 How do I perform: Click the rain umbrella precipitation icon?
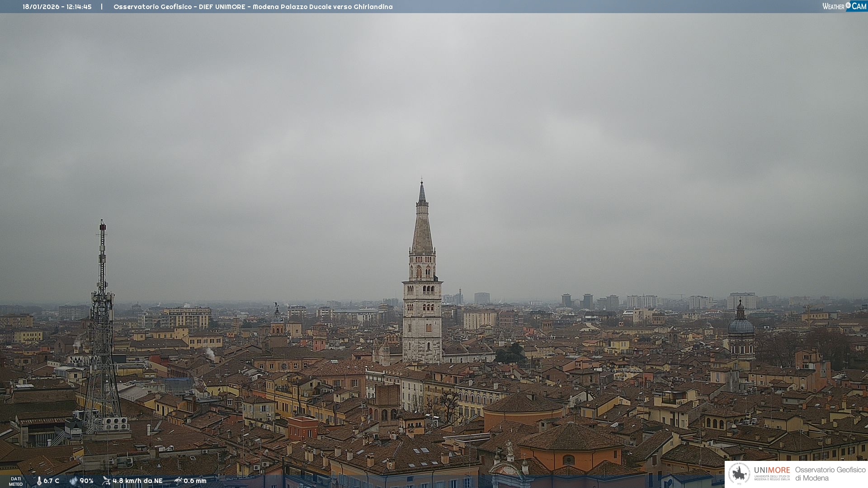tap(178, 481)
